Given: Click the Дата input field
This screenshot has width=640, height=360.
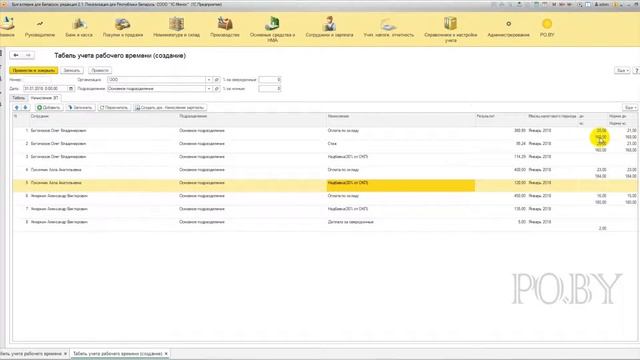Looking at the screenshot, I should 45,89.
